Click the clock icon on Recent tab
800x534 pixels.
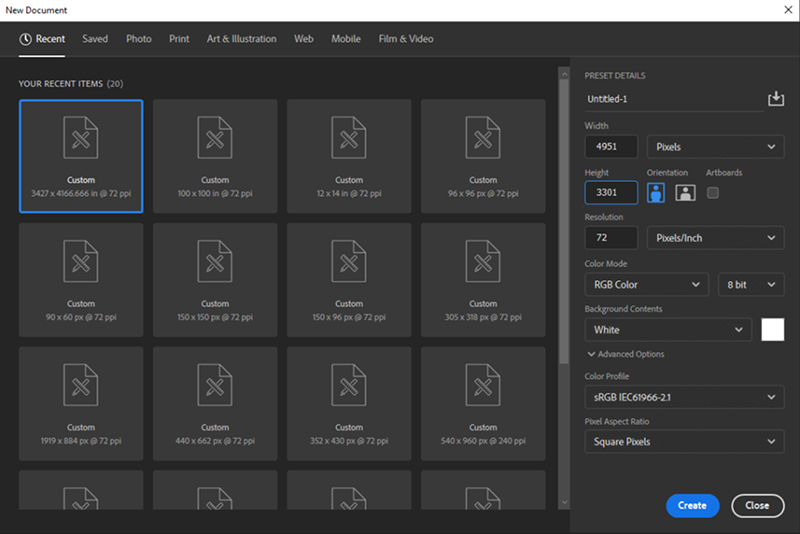tap(26, 39)
